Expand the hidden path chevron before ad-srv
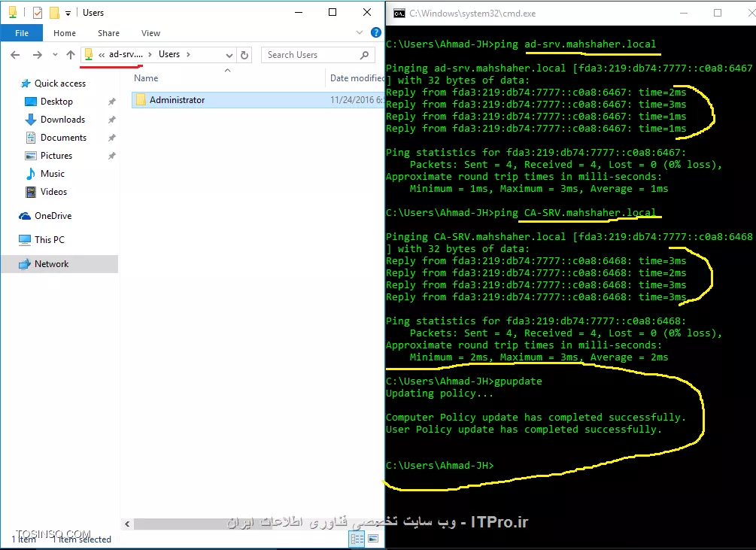Image resolution: width=756 pixels, height=550 pixels. (x=102, y=54)
